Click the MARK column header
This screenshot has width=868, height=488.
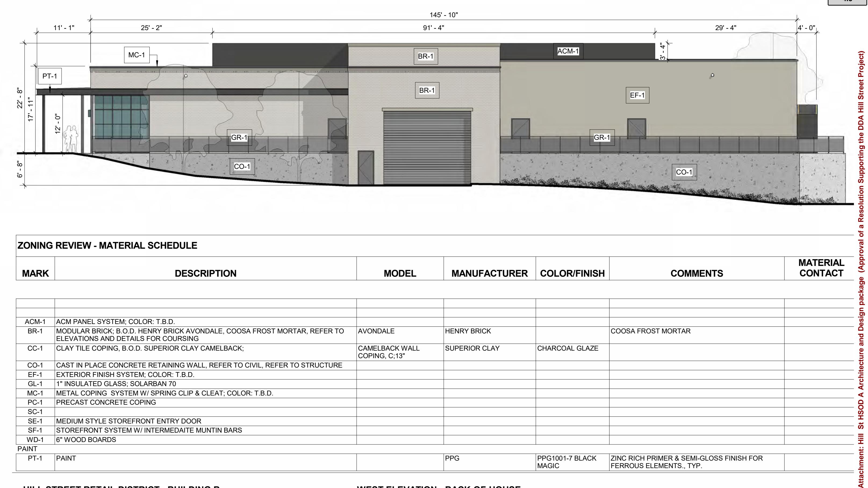pyautogui.click(x=35, y=273)
